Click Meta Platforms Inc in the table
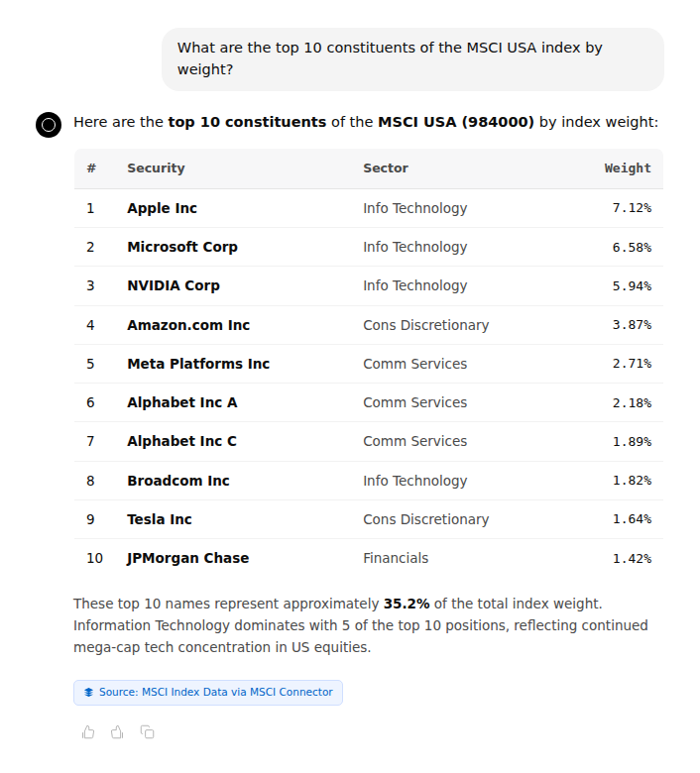The height and width of the screenshot is (773, 700). (198, 364)
